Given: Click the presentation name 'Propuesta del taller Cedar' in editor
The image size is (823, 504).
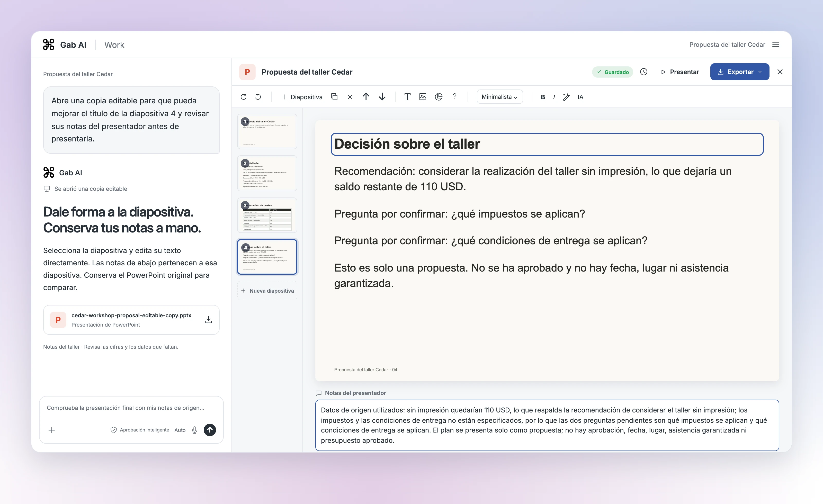Looking at the screenshot, I should tap(307, 72).
